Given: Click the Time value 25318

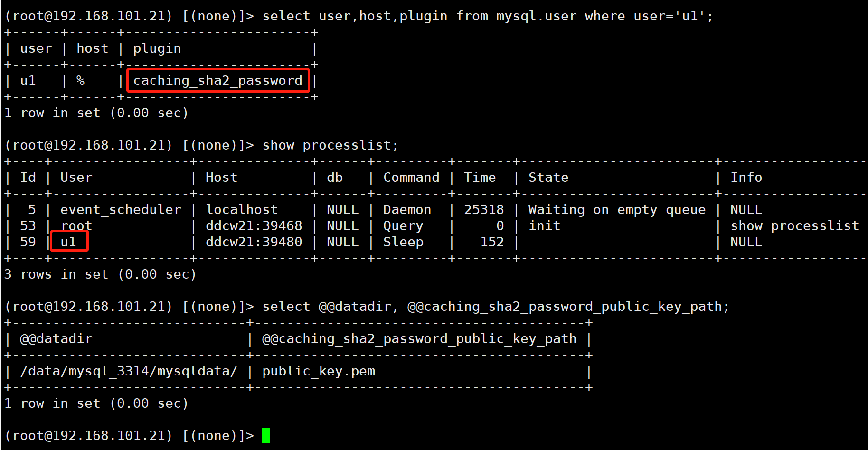Looking at the screenshot, I should (483, 210).
